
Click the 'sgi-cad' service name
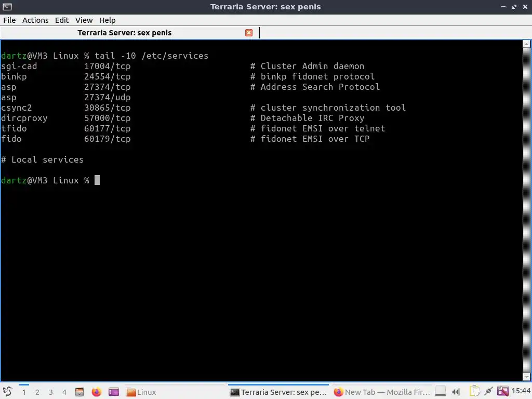pyautogui.click(x=19, y=66)
